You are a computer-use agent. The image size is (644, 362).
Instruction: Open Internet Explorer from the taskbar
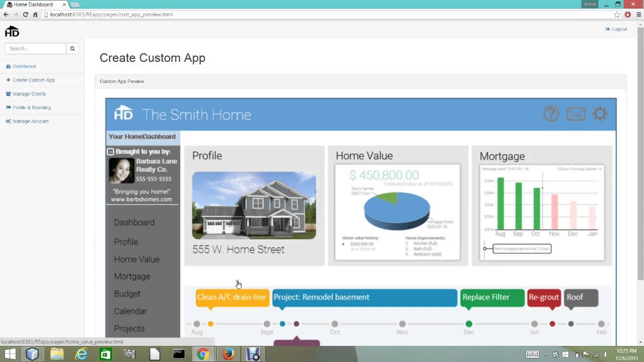pyautogui.click(x=81, y=354)
